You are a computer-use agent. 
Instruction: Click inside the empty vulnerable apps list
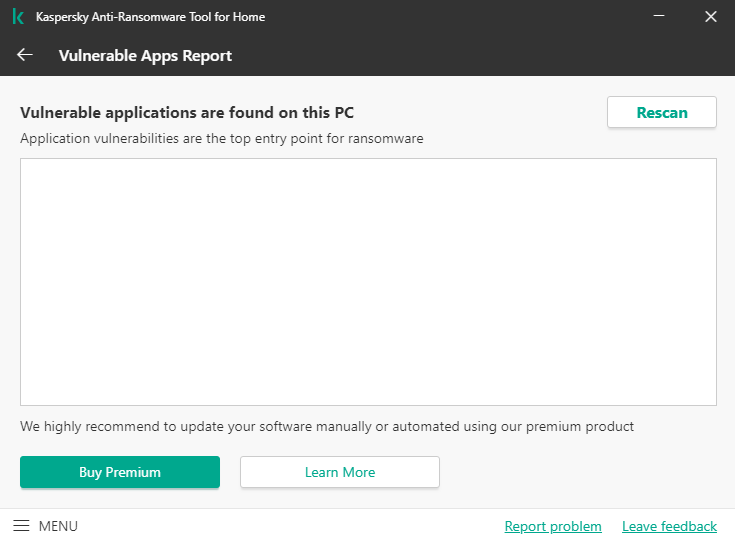click(368, 281)
